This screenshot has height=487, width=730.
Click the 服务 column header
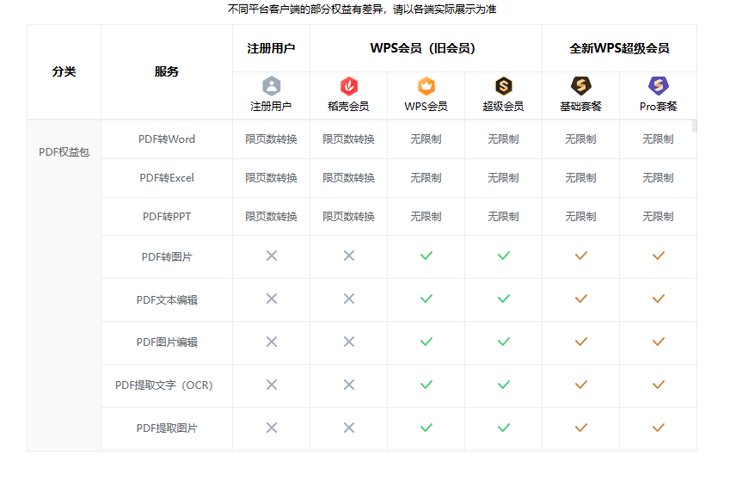[x=167, y=72]
